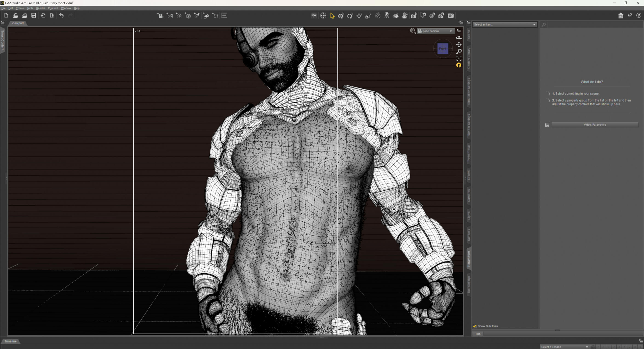Open the viewport options menu beside pose camera
Viewport: 644px width, 349px height.
(x=459, y=31)
